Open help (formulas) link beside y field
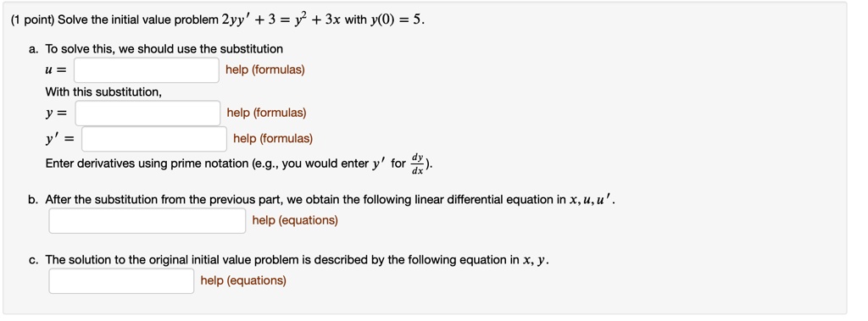Image resolution: width=868 pixels, height=321 pixels. tap(266, 113)
